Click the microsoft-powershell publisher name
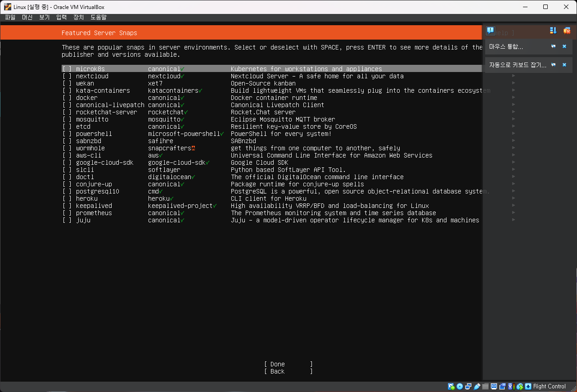 [x=184, y=134]
